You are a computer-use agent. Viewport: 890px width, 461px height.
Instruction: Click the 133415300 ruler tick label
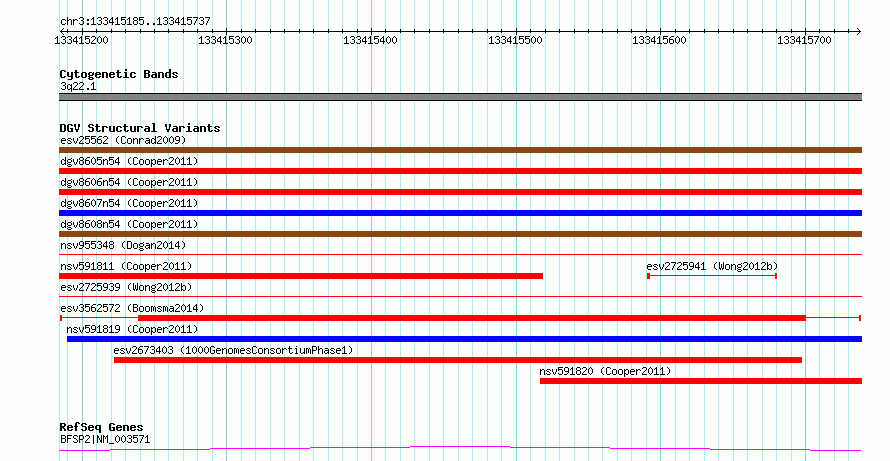225,40
